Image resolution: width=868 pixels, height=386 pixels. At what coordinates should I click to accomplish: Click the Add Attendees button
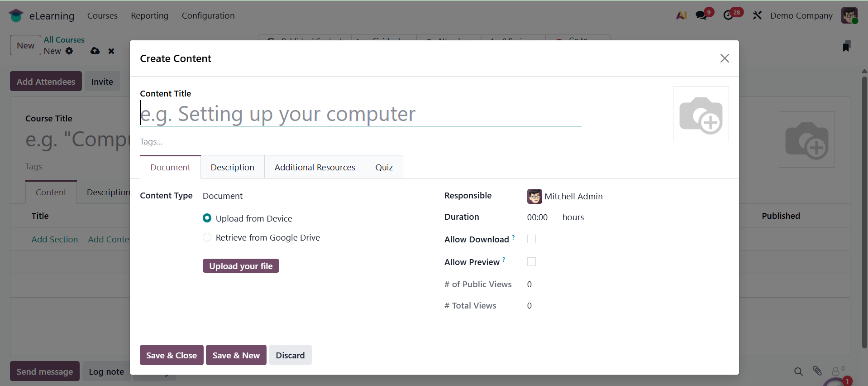(x=46, y=82)
